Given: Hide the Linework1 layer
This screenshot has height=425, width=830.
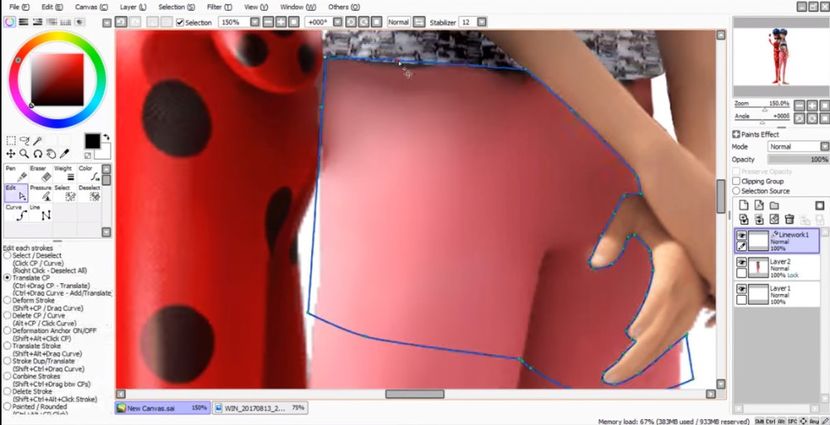Looking at the screenshot, I should [742, 236].
